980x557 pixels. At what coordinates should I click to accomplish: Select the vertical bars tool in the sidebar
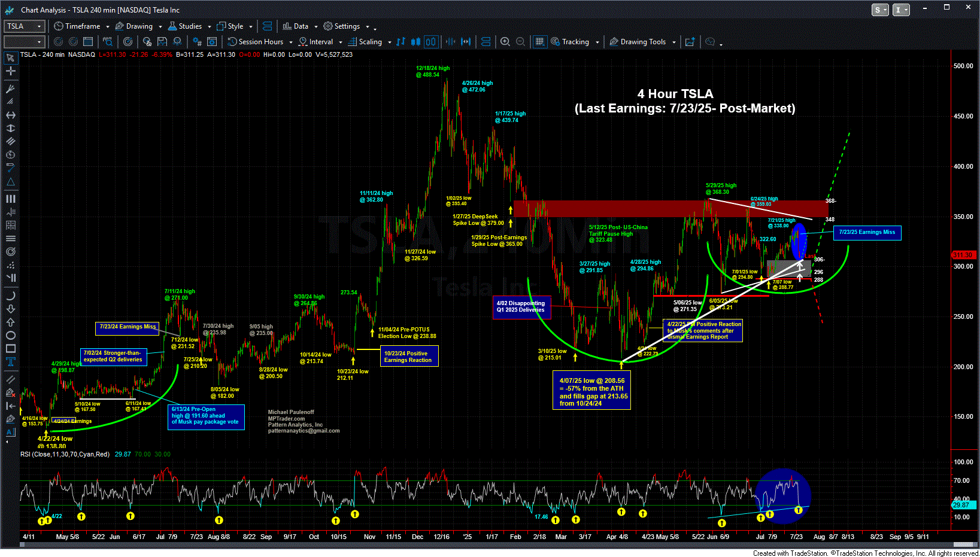[10, 199]
